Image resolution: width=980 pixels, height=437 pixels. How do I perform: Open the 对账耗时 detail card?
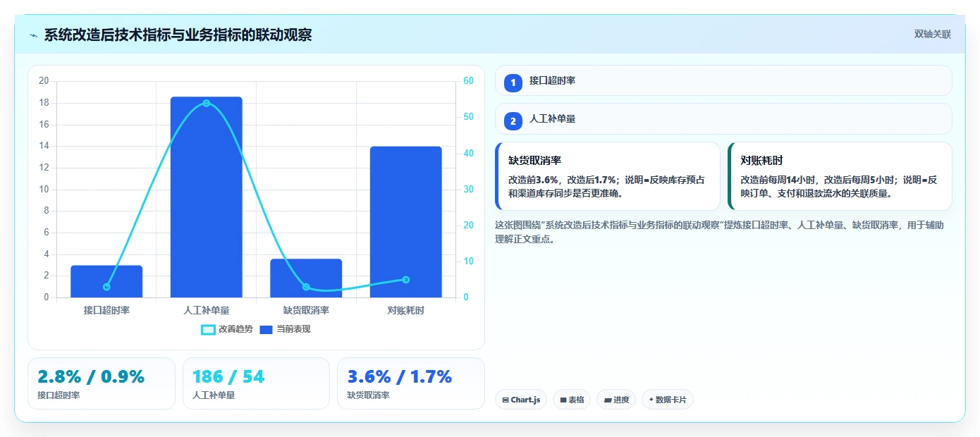(x=840, y=176)
